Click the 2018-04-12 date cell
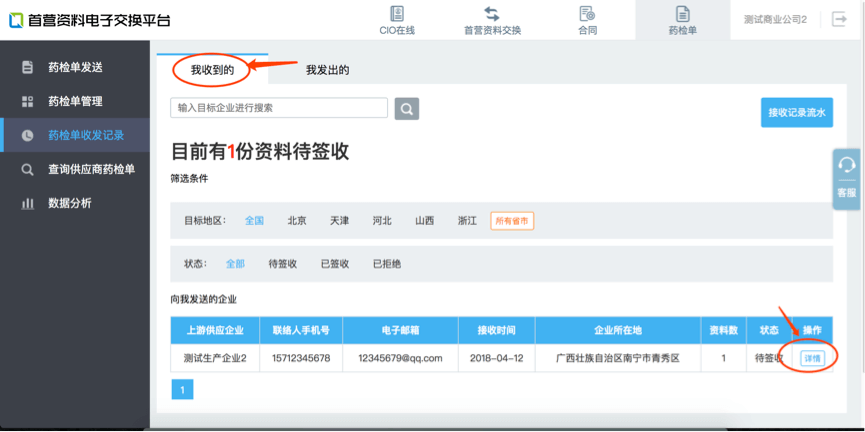Image resolution: width=865 pixels, height=432 pixels. (x=496, y=358)
